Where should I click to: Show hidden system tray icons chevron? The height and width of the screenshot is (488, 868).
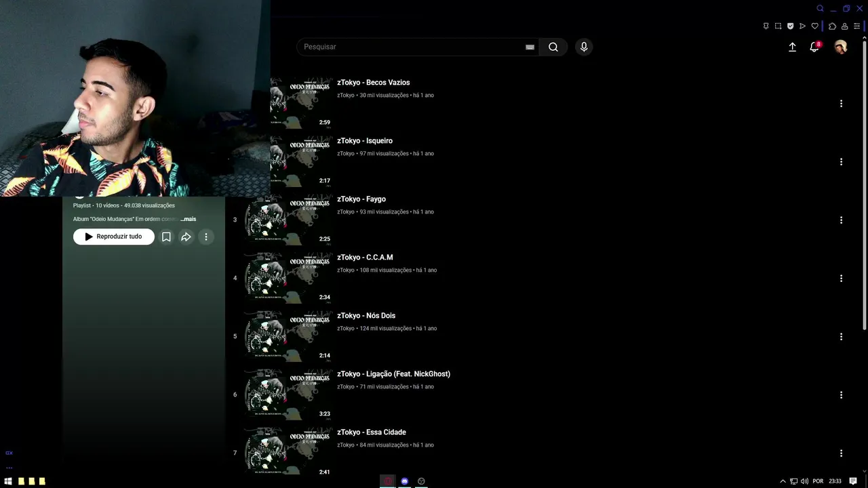[783, 481]
